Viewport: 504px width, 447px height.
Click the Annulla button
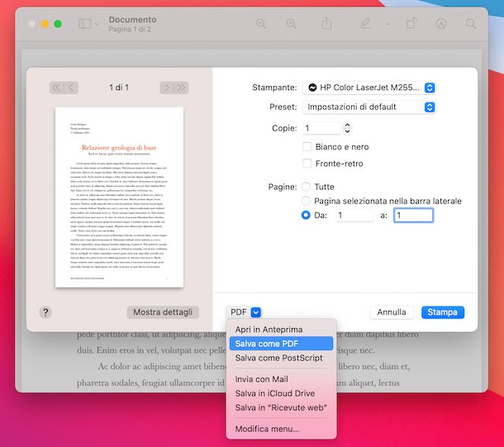coord(392,312)
